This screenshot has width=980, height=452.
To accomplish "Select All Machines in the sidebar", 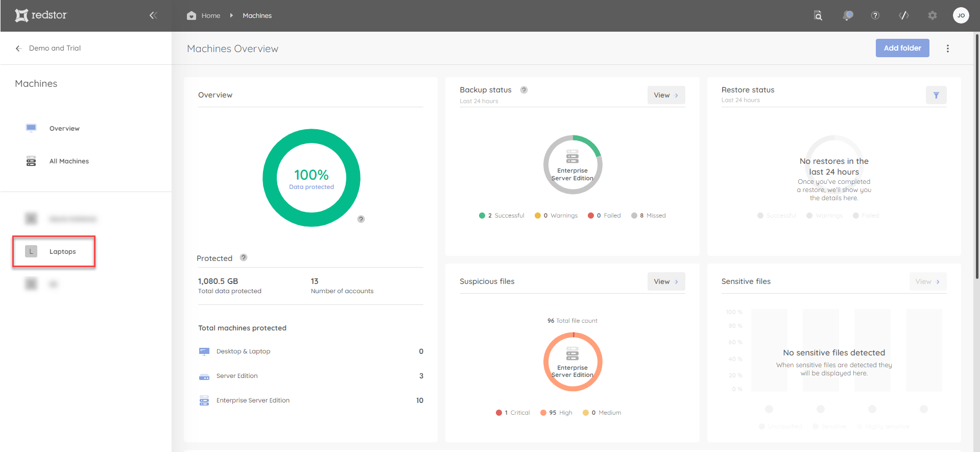I will [69, 161].
